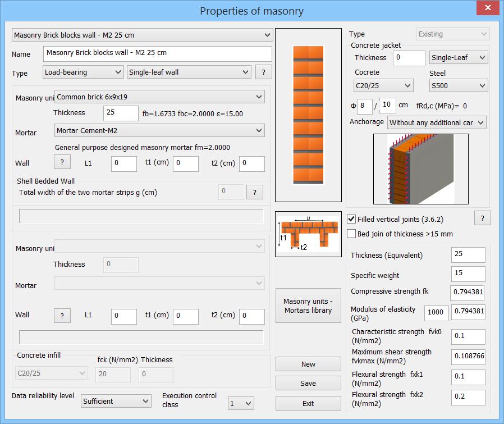Close the Properties of masonry dialog

pos(488,8)
